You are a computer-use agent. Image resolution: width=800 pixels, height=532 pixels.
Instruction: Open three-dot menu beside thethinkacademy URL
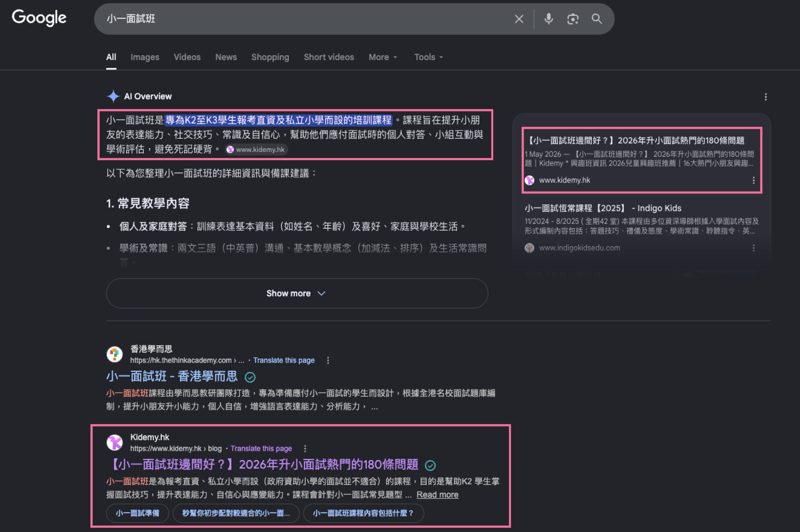coord(328,360)
